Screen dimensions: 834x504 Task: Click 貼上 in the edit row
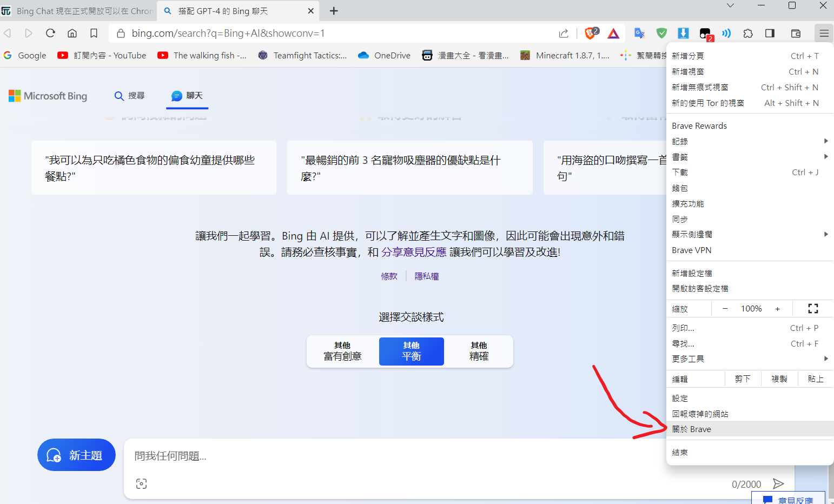pyautogui.click(x=816, y=379)
